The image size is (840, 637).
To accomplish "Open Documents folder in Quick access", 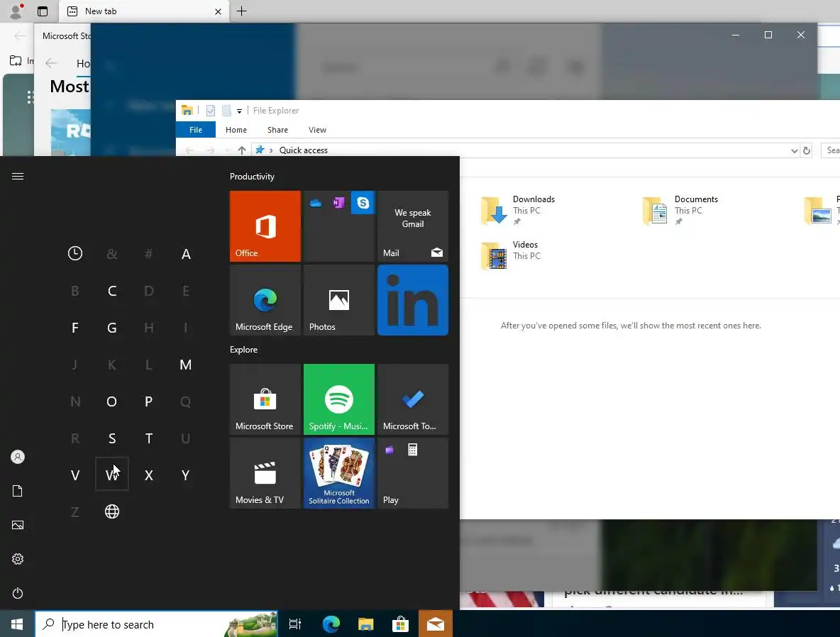I will 680,209.
